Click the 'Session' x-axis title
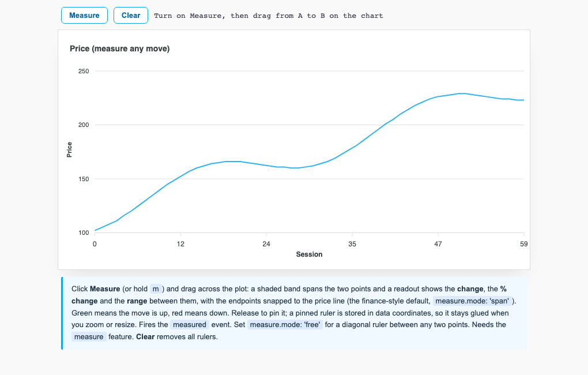Screen dimensions: 588x375 [x=309, y=254]
